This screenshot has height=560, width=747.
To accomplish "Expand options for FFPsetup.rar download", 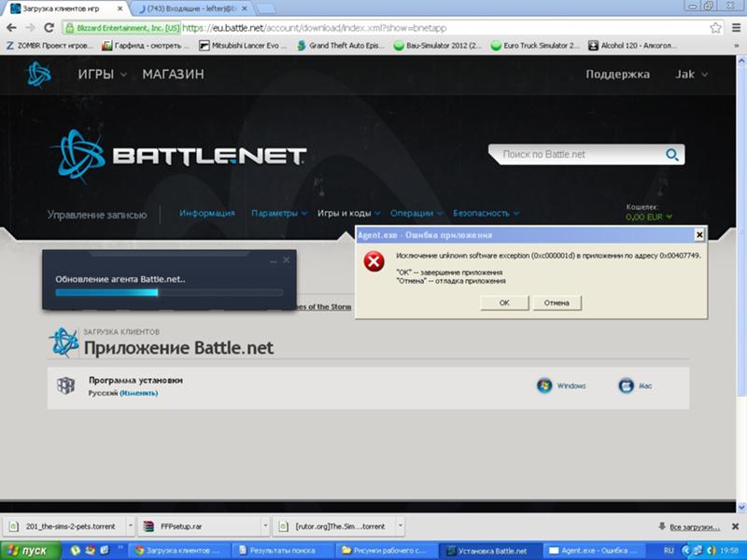I will point(265,526).
